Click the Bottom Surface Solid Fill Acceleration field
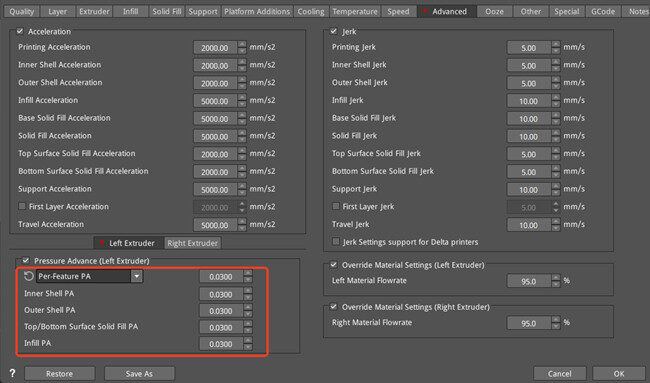The width and height of the screenshot is (650, 383). pyautogui.click(x=215, y=172)
